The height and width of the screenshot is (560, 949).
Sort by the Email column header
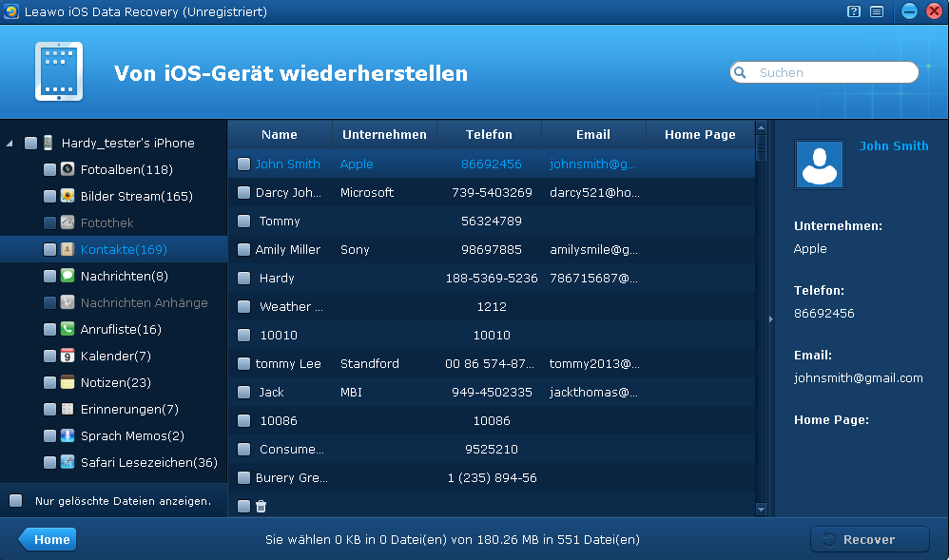(x=593, y=134)
